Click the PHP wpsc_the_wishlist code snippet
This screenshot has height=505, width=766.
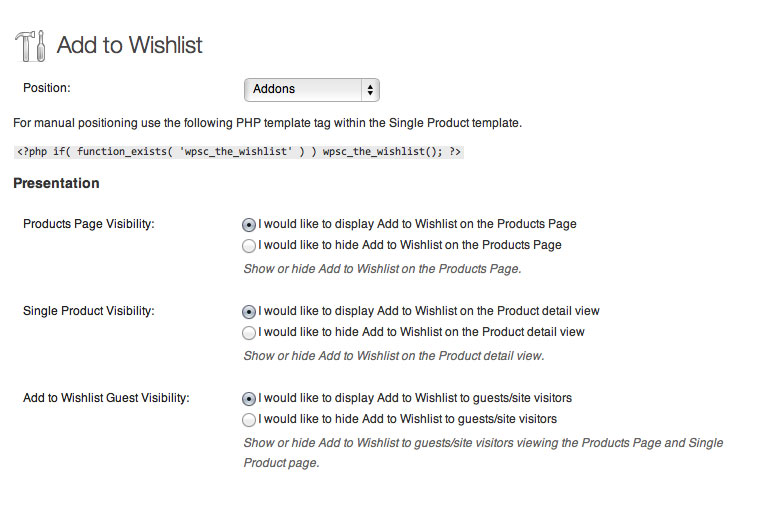(x=238, y=152)
